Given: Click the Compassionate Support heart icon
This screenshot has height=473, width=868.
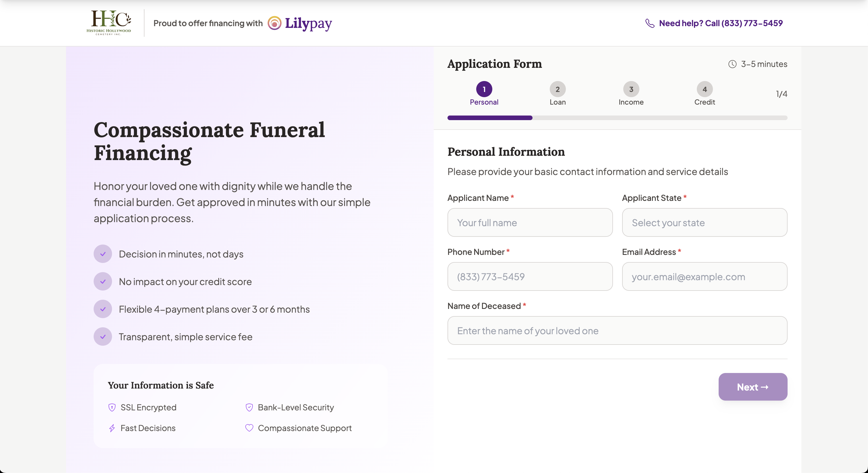Looking at the screenshot, I should [249, 428].
